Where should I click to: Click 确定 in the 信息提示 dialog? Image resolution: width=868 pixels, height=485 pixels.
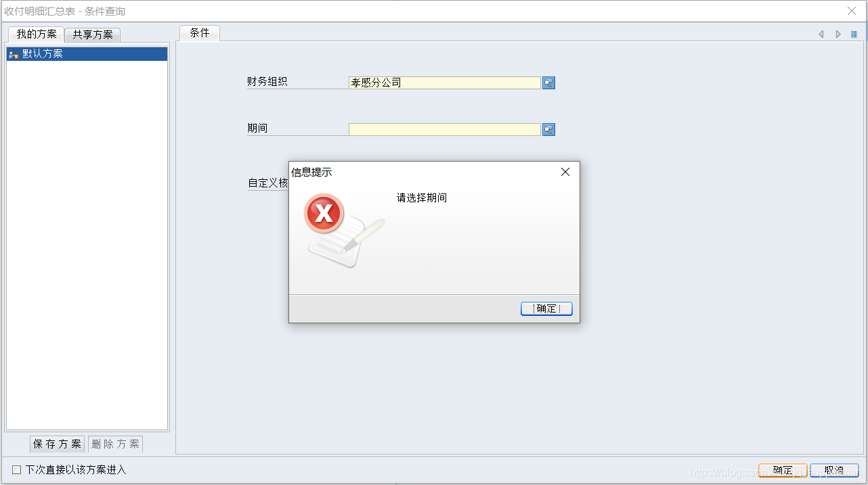pyautogui.click(x=546, y=308)
